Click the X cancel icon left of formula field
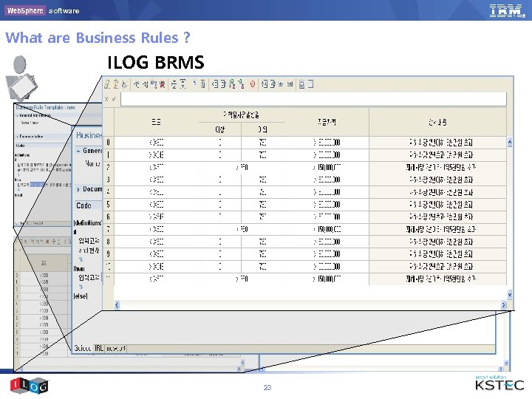 [106, 99]
